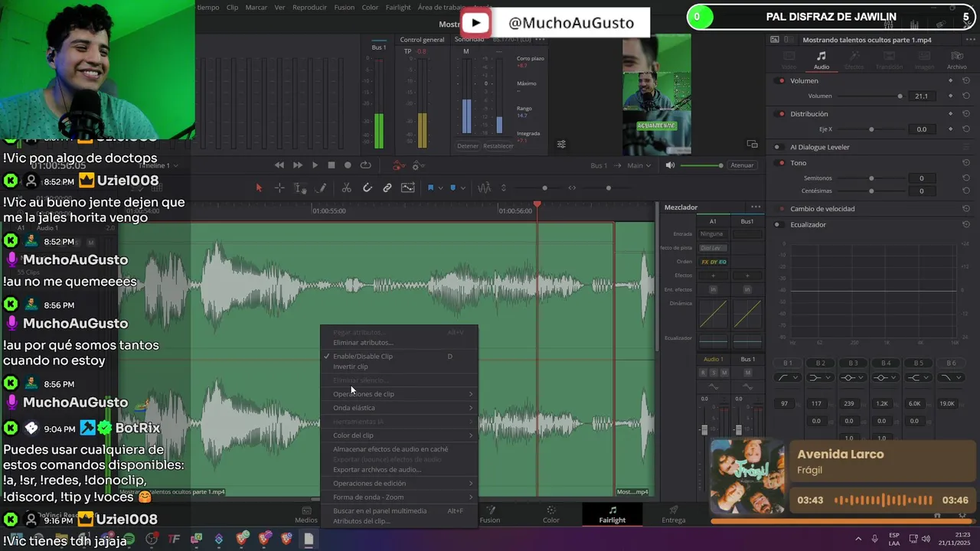Click the blue marker icon
Viewport: 980px width, 551px height.
(x=452, y=187)
